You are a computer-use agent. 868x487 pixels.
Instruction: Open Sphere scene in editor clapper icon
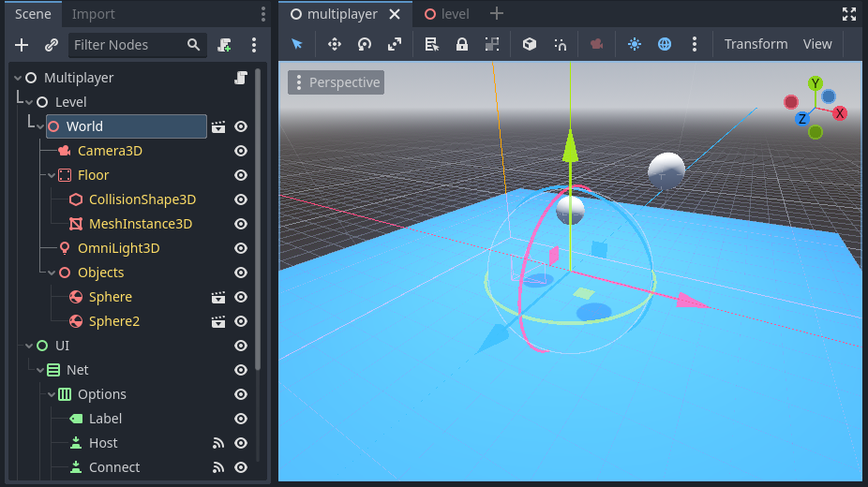pos(218,298)
